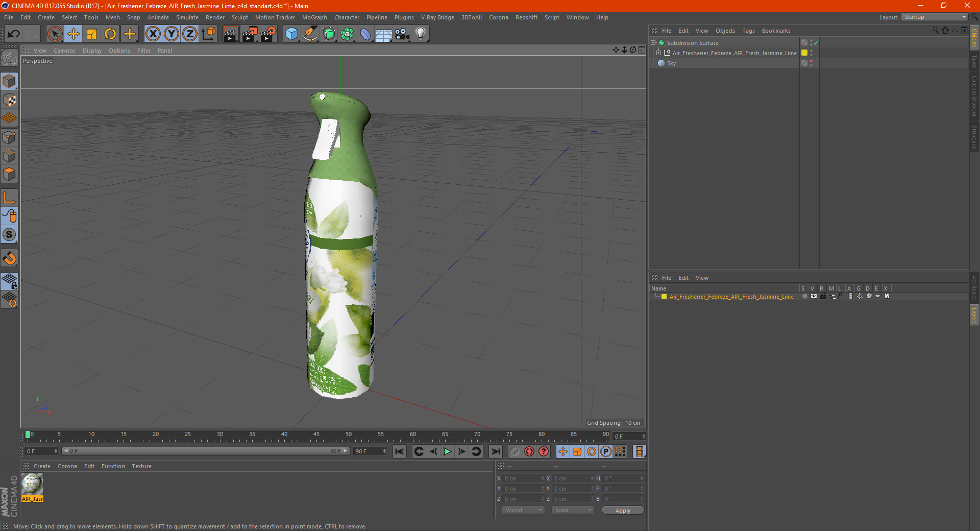This screenshot has height=531, width=980.
Task: Toggle Y axis lock
Action: tap(171, 34)
